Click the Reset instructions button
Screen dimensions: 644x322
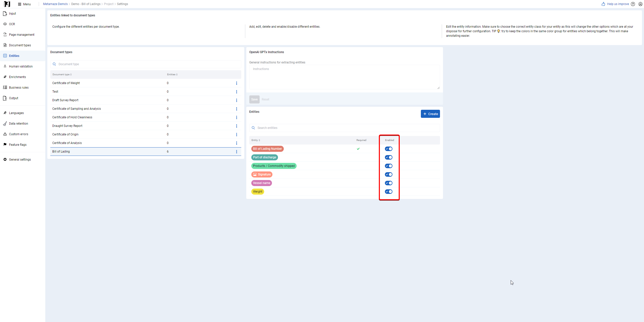coord(265,99)
